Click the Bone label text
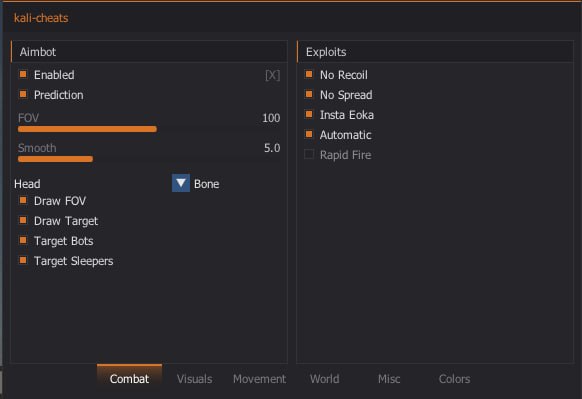This screenshot has height=399, width=582. pos(206,184)
